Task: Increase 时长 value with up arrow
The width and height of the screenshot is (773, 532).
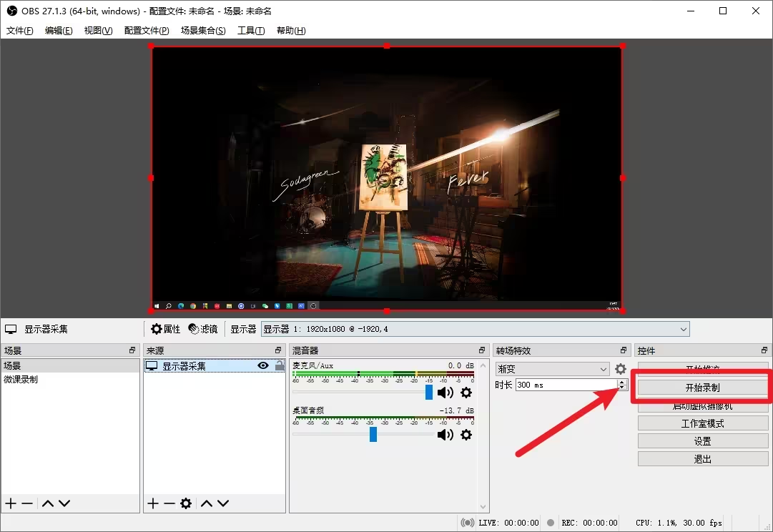Action: (x=621, y=382)
